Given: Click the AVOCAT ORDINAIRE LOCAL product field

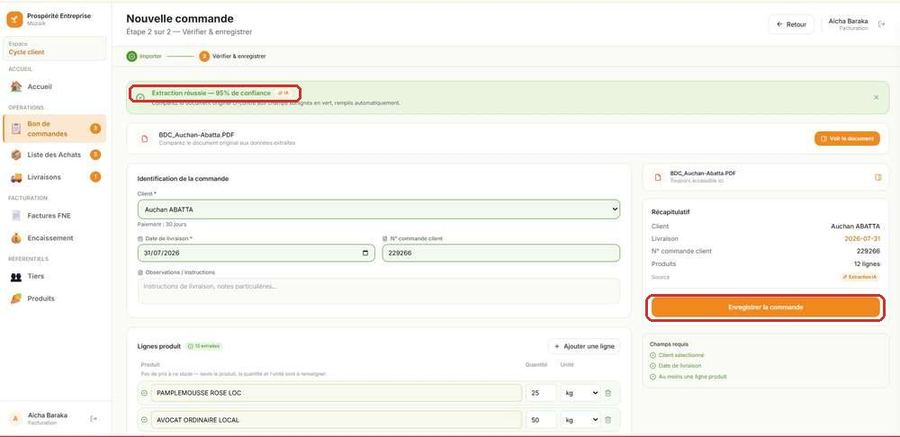Looking at the screenshot, I should 336,420.
